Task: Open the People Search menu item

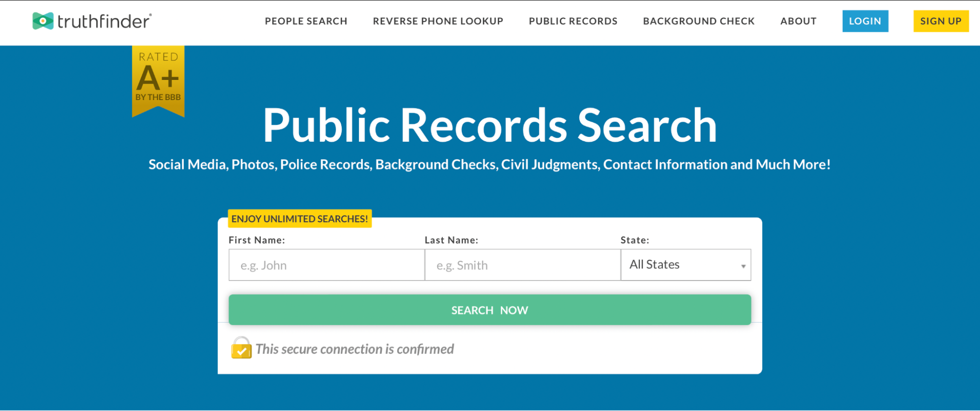Action: (x=306, y=21)
